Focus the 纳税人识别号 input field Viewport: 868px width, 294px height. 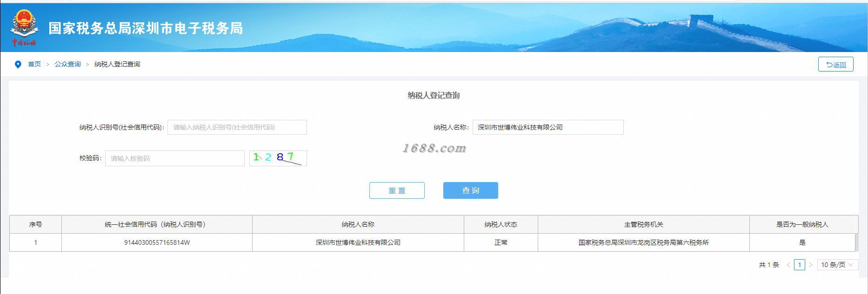click(237, 127)
